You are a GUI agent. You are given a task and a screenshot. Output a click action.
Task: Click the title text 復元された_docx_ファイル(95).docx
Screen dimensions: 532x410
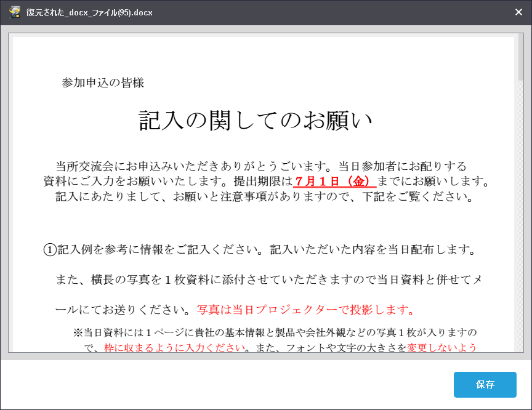(x=89, y=12)
